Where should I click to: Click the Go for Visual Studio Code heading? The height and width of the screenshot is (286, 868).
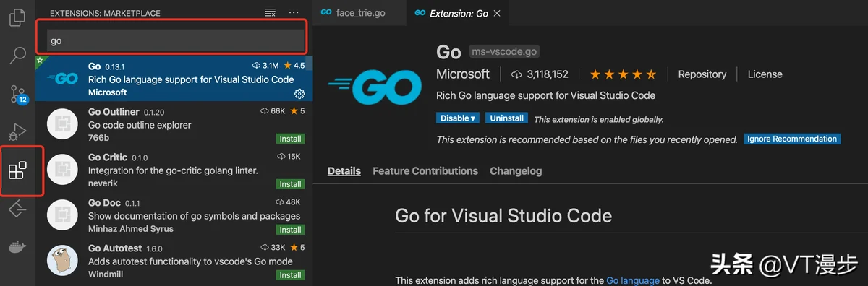(503, 215)
